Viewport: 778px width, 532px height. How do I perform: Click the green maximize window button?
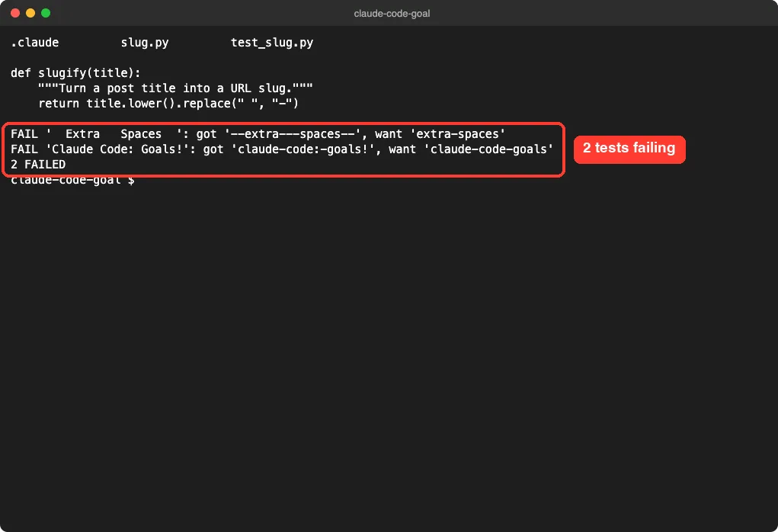(46, 13)
